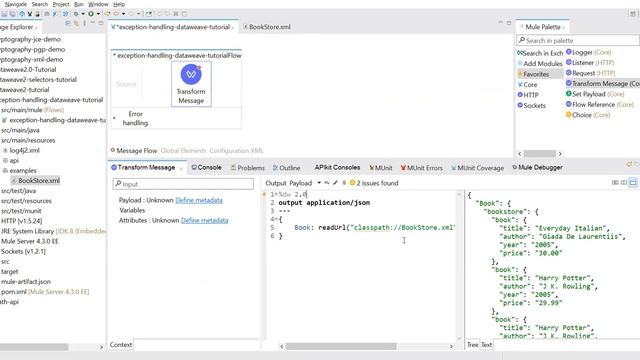This screenshot has width=640, height=360.
Task: Switch the preview pane to Text view
Action: pyautogui.click(x=487, y=345)
